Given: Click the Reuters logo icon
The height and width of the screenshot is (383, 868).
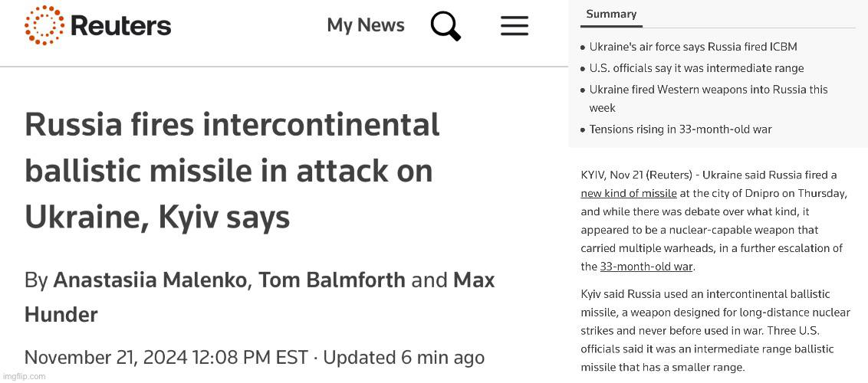Looking at the screenshot, I should click(44, 25).
